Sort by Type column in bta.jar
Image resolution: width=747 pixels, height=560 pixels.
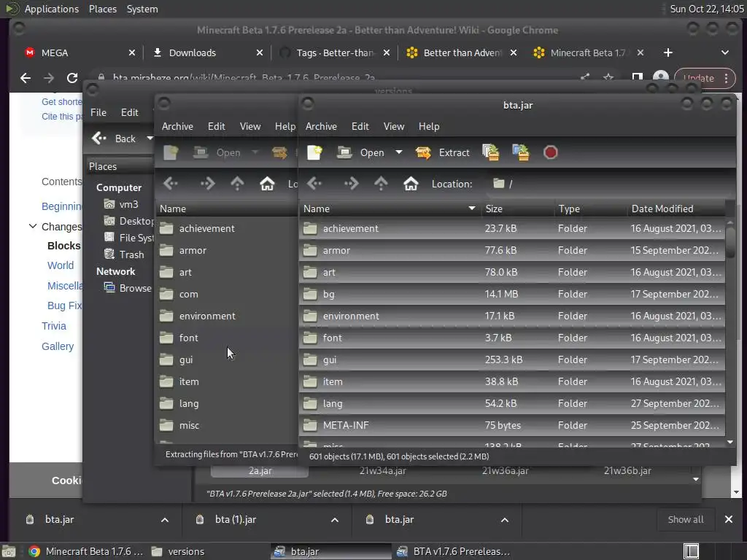(x=590, y=209)
